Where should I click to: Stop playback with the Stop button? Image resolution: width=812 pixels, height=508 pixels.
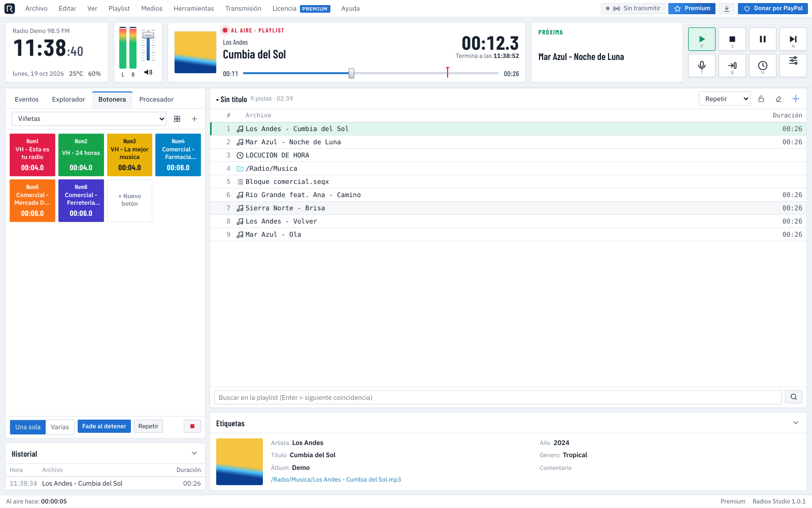[732, 39]
